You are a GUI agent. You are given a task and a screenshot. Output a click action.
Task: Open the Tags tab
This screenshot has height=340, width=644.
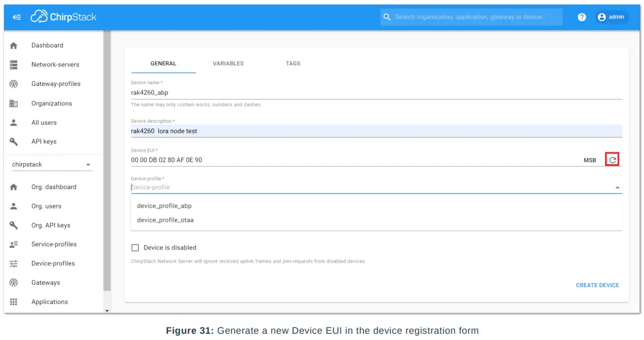[x=293, y=64]
